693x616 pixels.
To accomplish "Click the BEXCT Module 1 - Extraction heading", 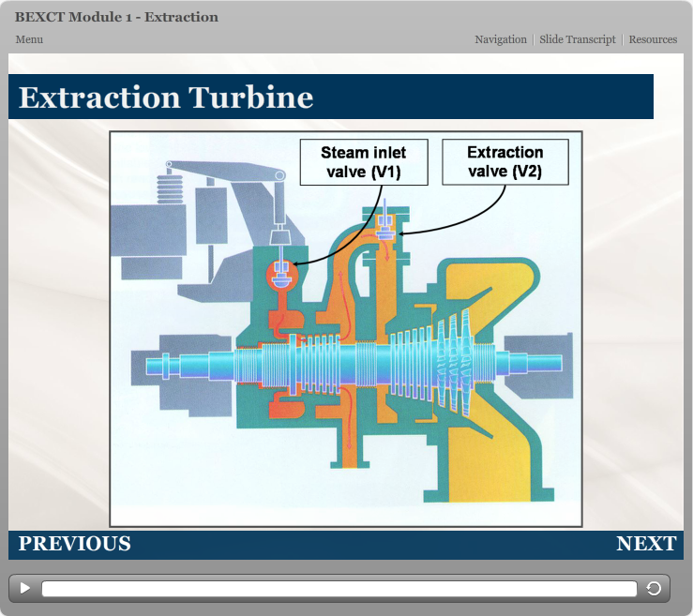I will click(x=116, y=17).
